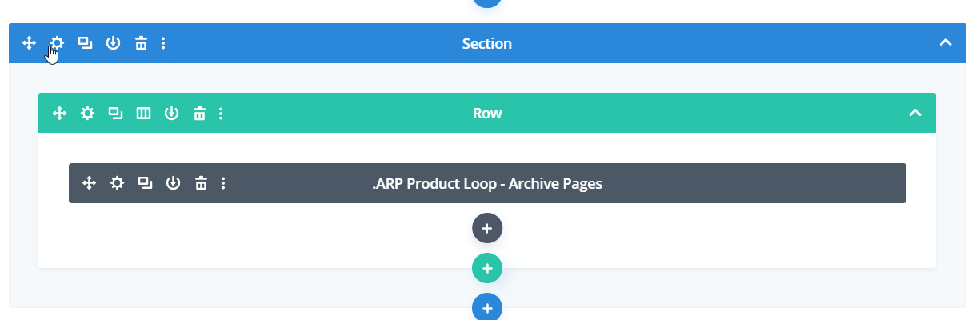980x320 pixels.
Task: Add new row with green plus button
Action: point(486,267)
